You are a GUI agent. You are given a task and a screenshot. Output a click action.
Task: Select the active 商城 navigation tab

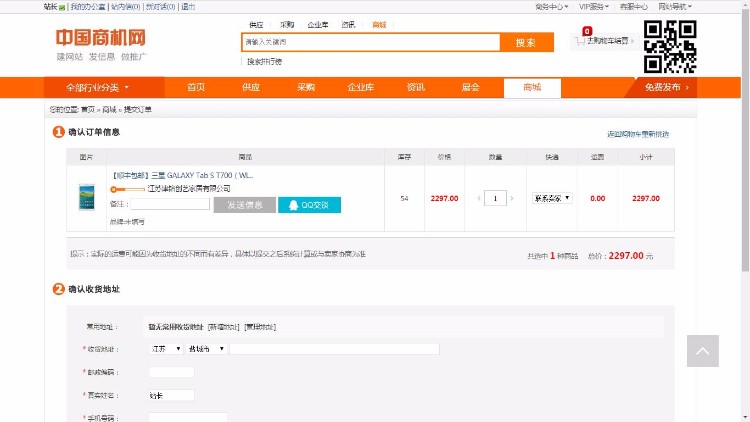tap(532, 88)
